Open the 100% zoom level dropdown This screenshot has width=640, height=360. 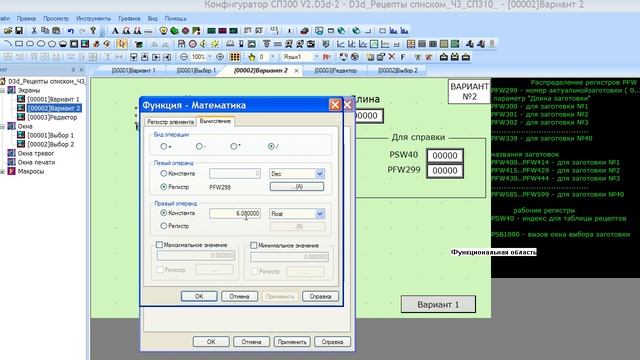(x=210, y=57)
